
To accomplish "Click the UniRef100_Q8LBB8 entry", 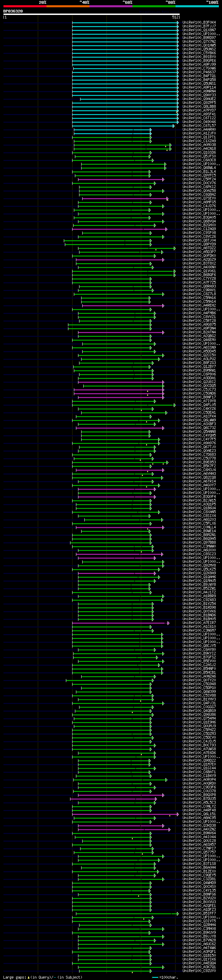I will 199,106.
